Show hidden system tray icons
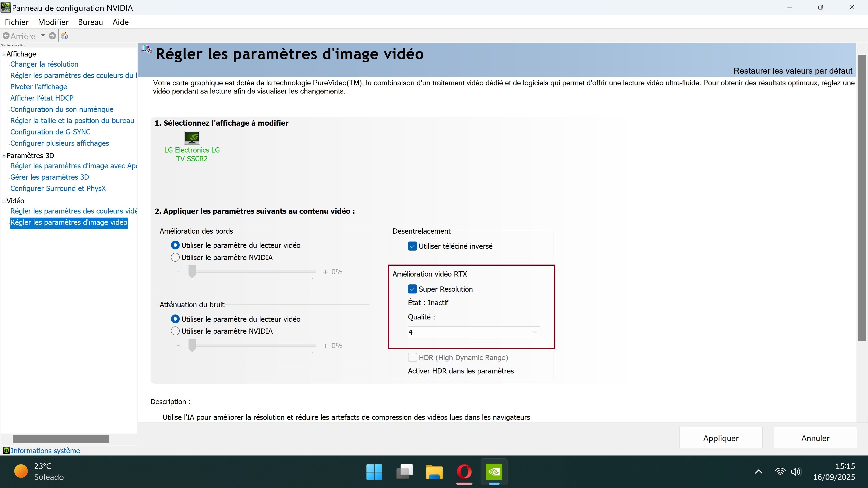The image size is (868, 488). coord(759,472)
